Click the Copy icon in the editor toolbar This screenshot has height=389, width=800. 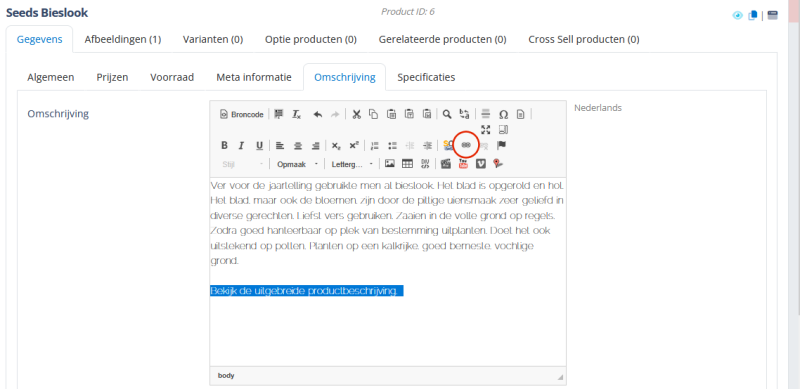tap(373, 114)
